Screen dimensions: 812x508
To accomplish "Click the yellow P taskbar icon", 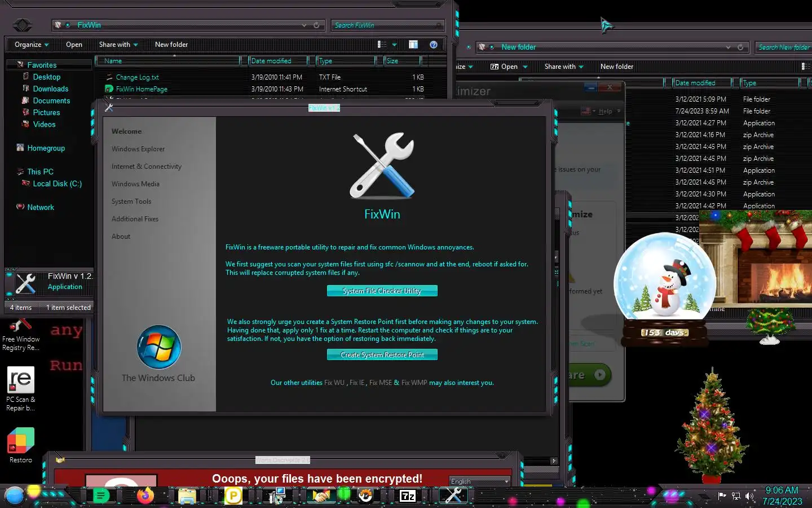I will point(233,496).
